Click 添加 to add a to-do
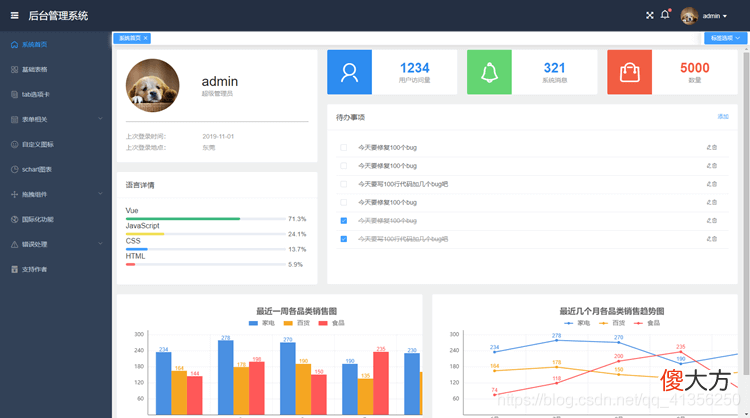The image size is (750, 418). click(x=723, y=117)
